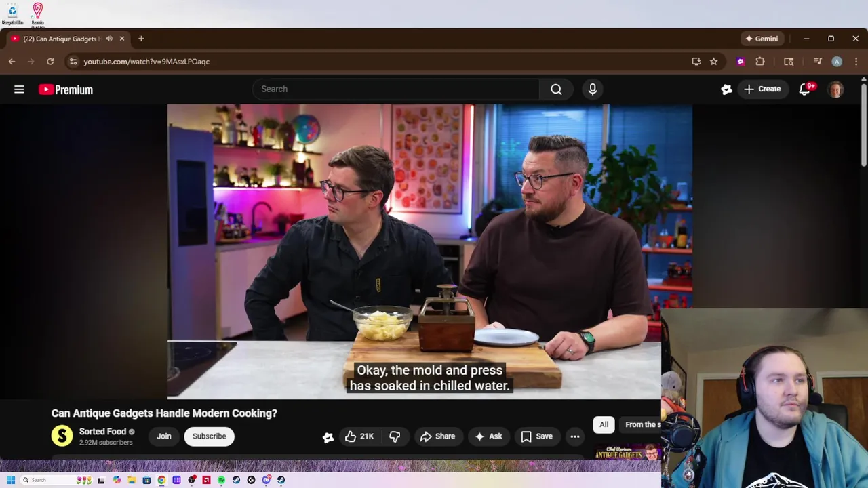
Task: Select the From the series chip
Action: [640, 424]
